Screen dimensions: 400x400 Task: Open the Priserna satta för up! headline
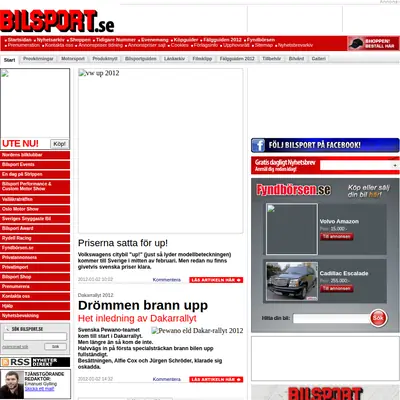click(x=123, y=243)
